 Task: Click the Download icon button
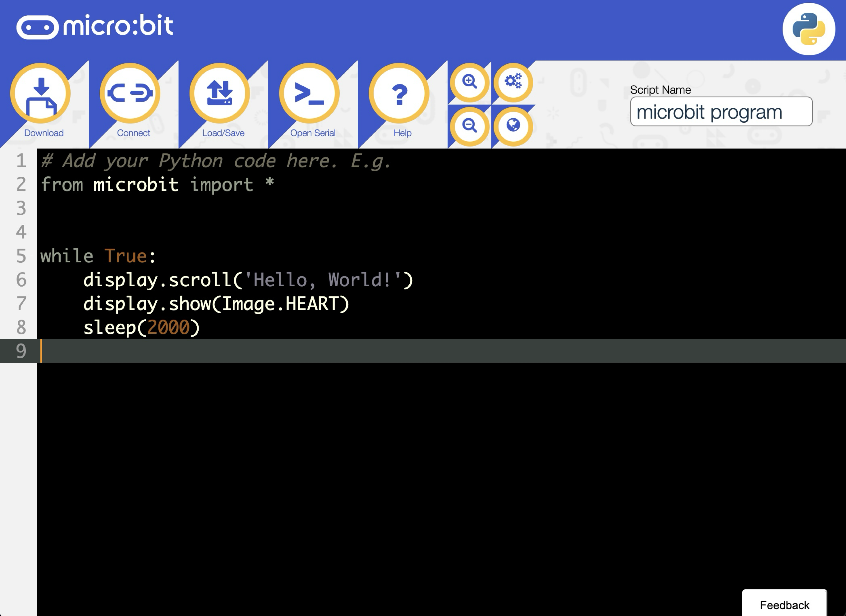(40, 93)
